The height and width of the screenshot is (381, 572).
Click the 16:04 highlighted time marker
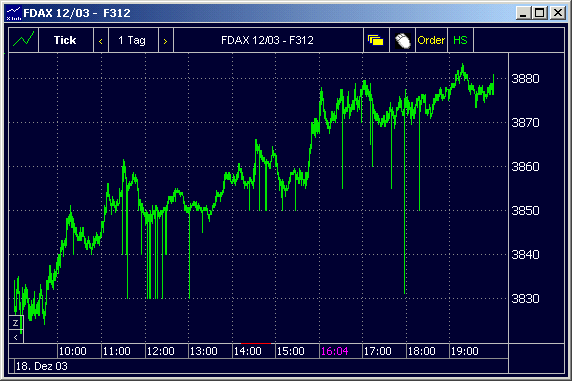click(x=335, y=351)
